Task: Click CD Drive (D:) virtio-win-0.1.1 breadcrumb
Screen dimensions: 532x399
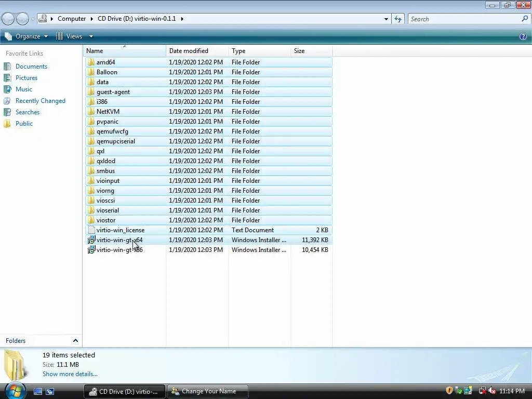Action: pyautogui.click(x=137, y=19)
